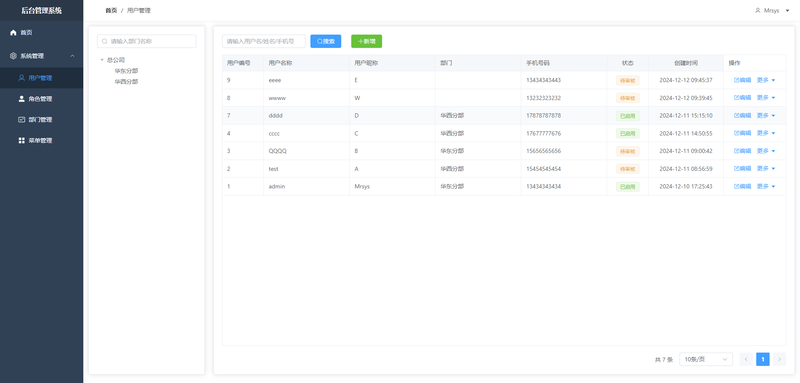Collapse the 总公司 tree node
This screenshot has width=800, height=383.
(x=102, y=60)
